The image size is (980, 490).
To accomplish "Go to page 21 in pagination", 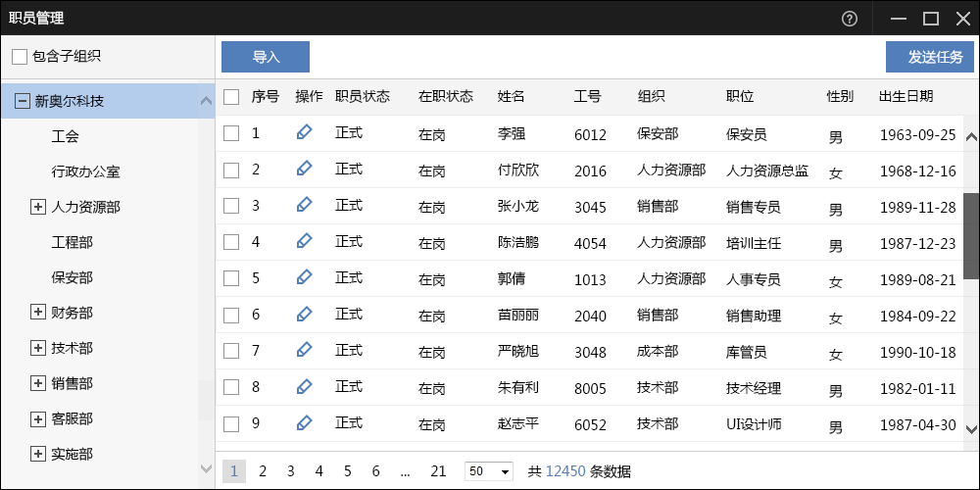I will point(438,471).
